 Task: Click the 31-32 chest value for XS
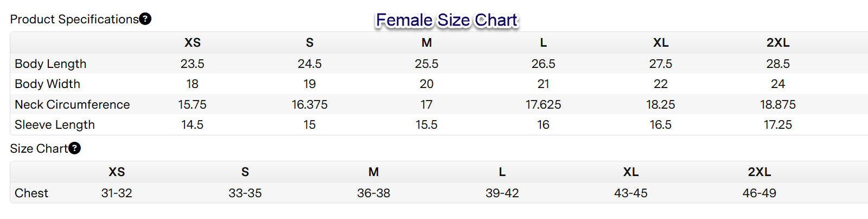point(117,193)
